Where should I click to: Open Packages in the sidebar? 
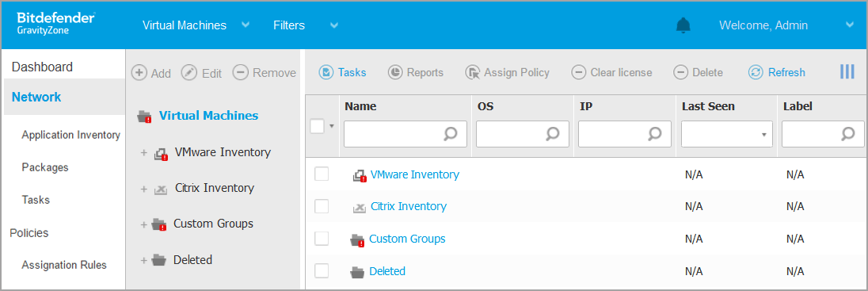click(45, 167)
